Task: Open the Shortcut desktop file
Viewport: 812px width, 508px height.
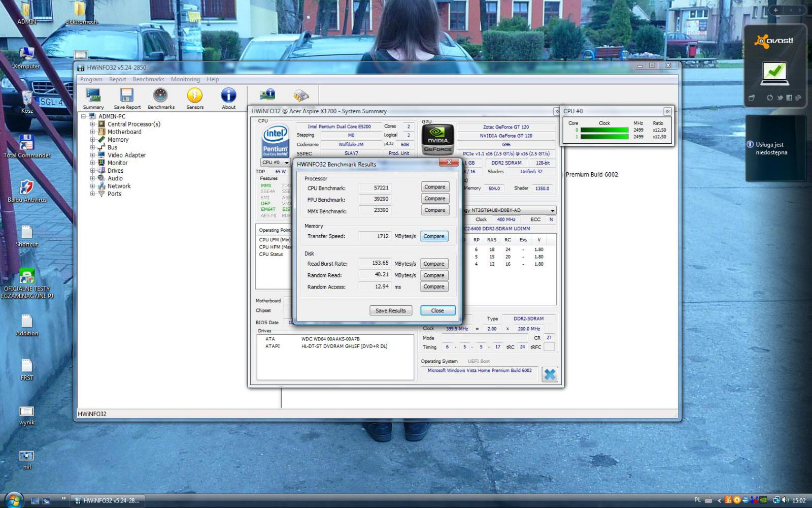Action: tap(27, 235)
